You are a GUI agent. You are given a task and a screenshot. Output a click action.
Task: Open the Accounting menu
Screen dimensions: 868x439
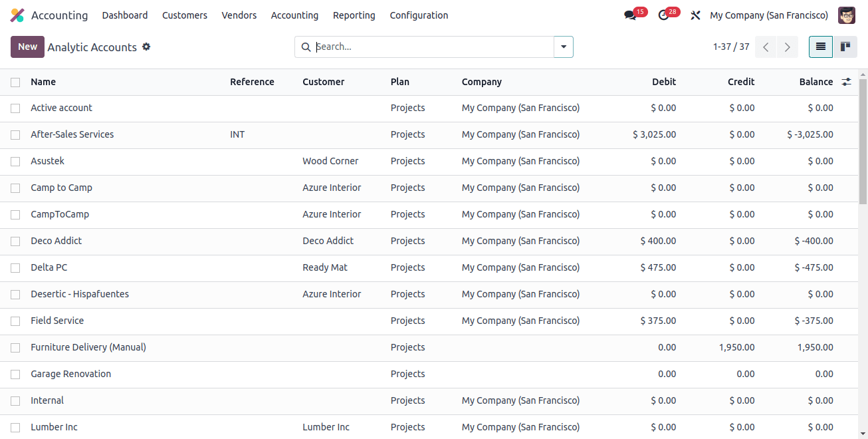coord(294,15)
